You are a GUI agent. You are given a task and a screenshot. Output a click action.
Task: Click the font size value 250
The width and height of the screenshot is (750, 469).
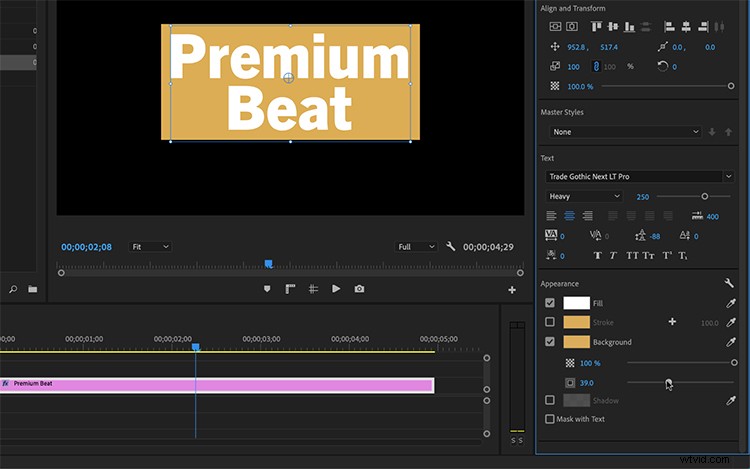[642, 196]
